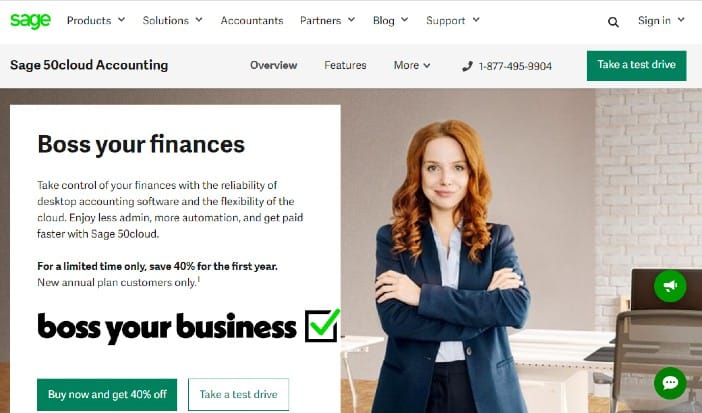Switch to the Overview tab
This screenshot has height=413, width=702.
274,65
